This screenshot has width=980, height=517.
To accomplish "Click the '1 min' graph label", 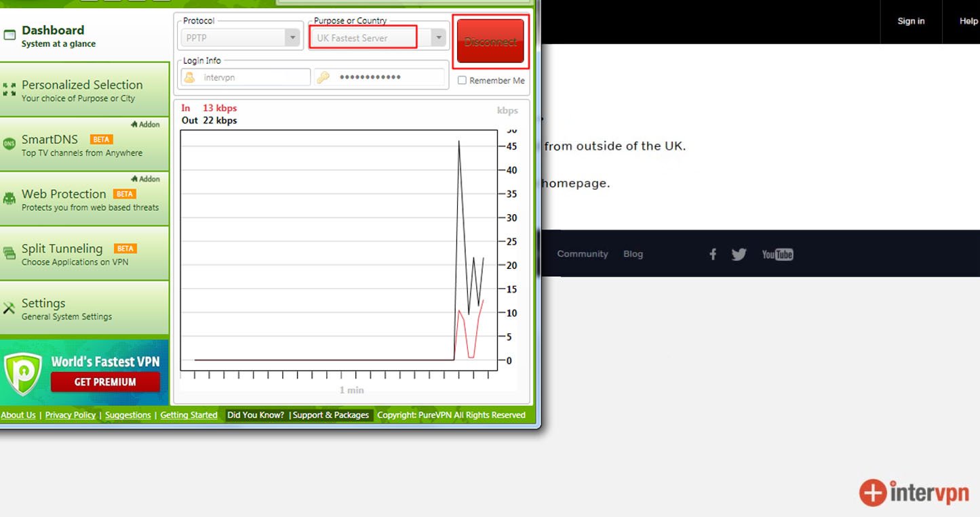I will 351,390.
